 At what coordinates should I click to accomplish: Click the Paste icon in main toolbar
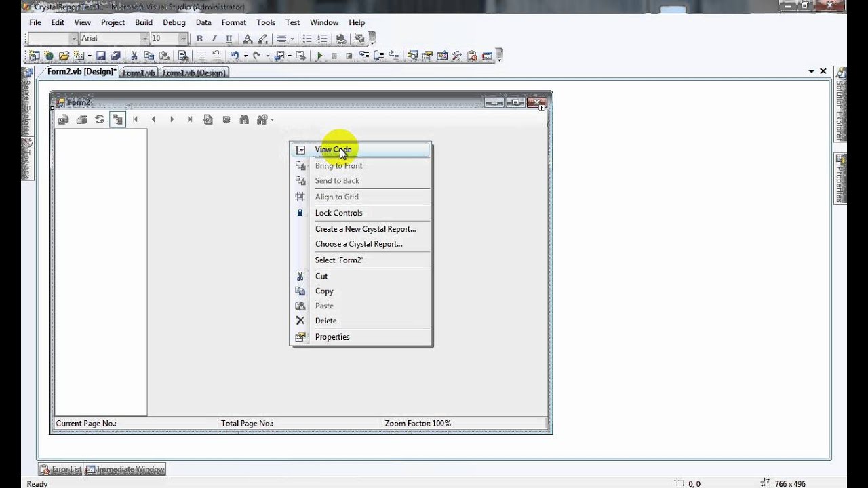[x=164, y=56]
